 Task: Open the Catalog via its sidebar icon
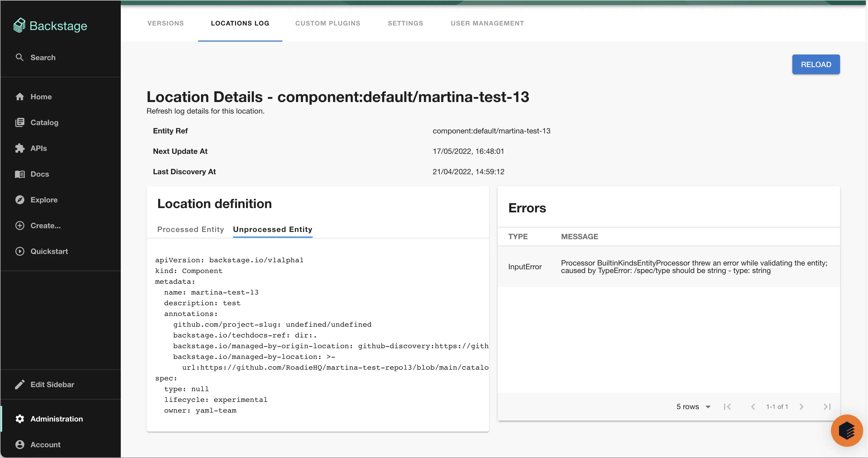pyautogui.click(x=20, y=122)
